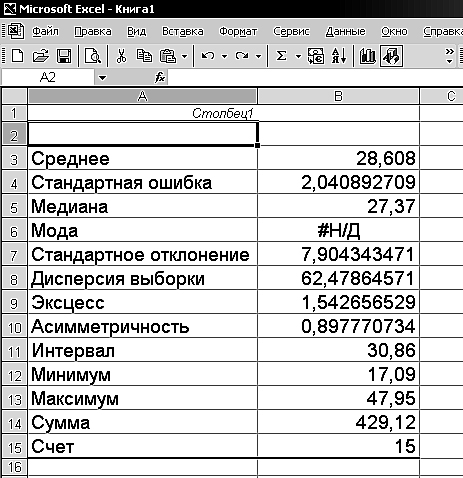
Task: Select the Интервал cell
Action: 143,351
